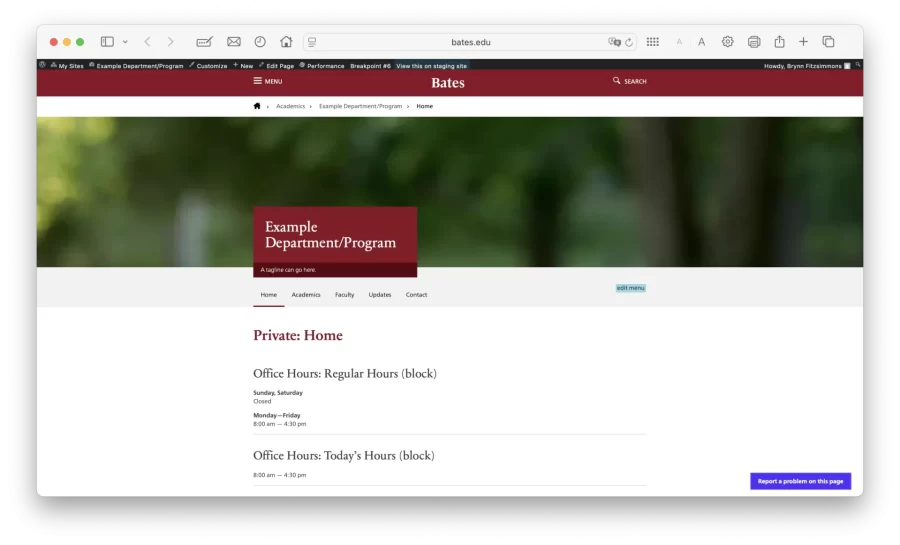Click the Private: Home page heading
The height and width of the screenshot is (545, 900).
point(298,336)
